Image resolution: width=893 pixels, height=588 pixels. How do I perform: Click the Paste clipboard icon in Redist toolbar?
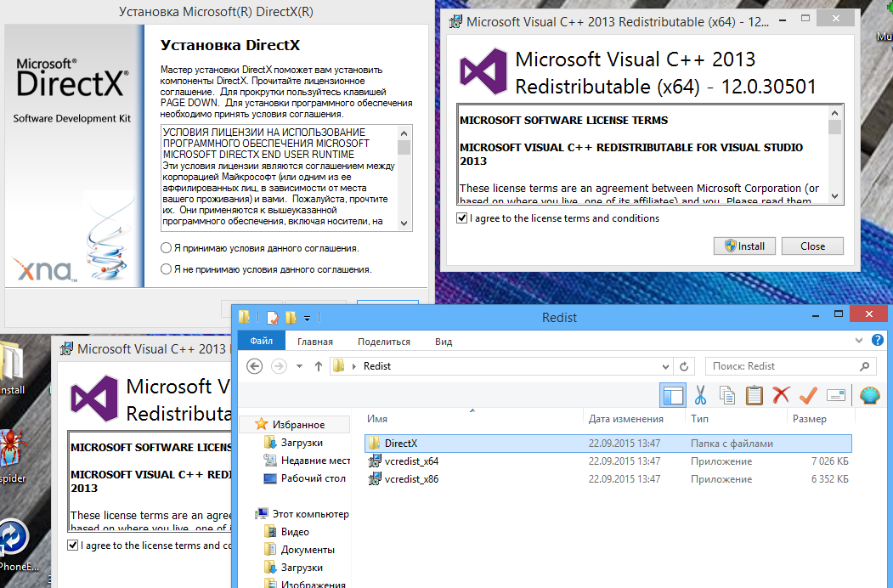click(x=754, y=395)
